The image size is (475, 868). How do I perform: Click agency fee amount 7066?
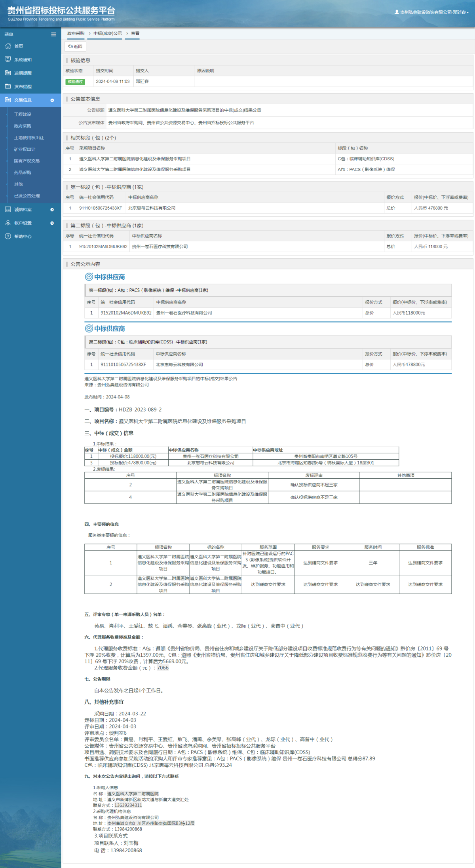pos(163,668)
